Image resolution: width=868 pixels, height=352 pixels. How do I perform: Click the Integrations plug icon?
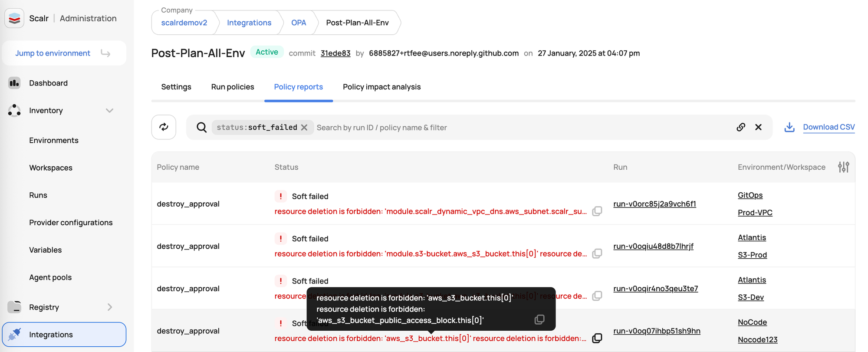coord(14,334)
